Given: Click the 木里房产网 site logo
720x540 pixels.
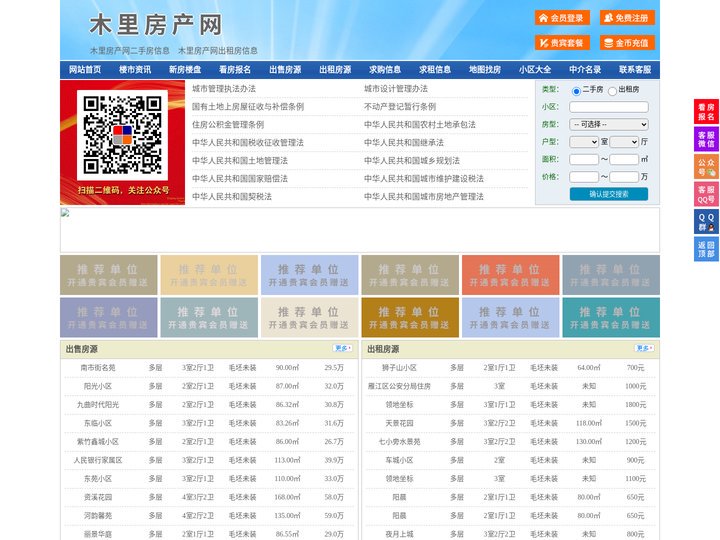Looking at the screenshot, I should 156,24.
